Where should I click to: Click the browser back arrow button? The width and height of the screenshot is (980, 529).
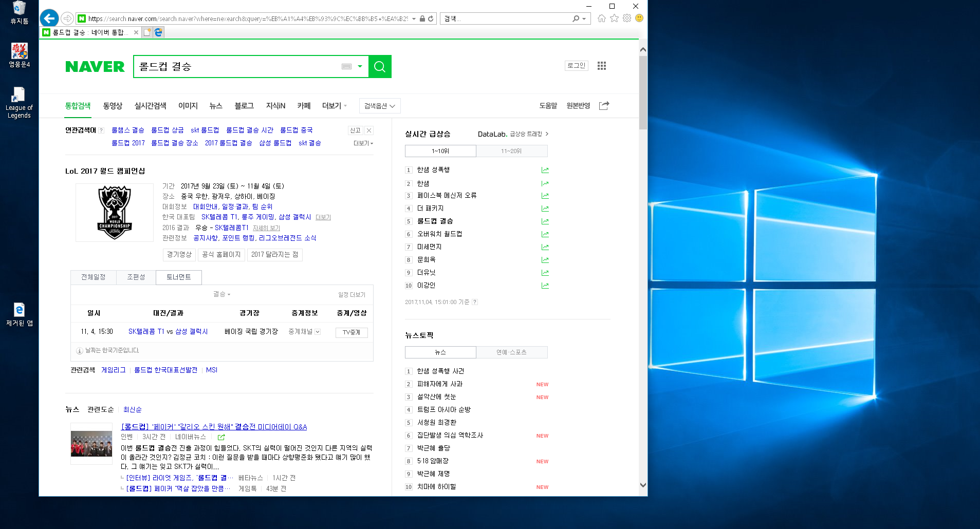(49, 18)
